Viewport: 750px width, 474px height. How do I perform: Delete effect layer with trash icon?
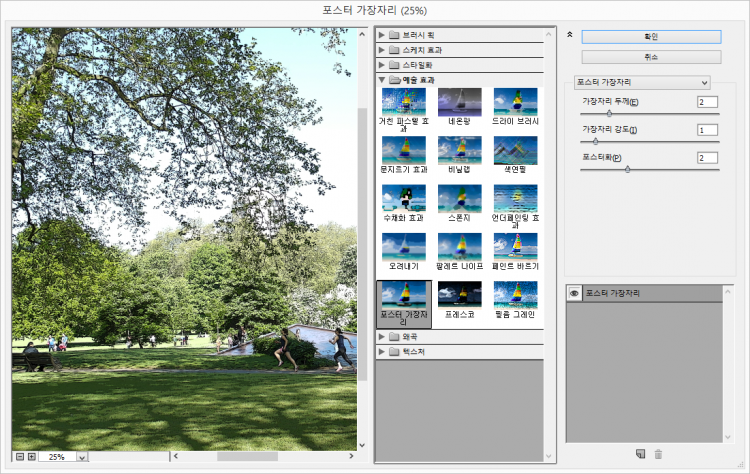[658, 454]
